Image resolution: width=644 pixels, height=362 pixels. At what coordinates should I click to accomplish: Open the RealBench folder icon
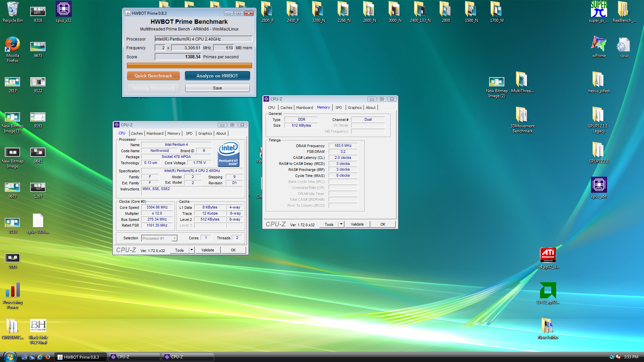[x=624, y=12]
